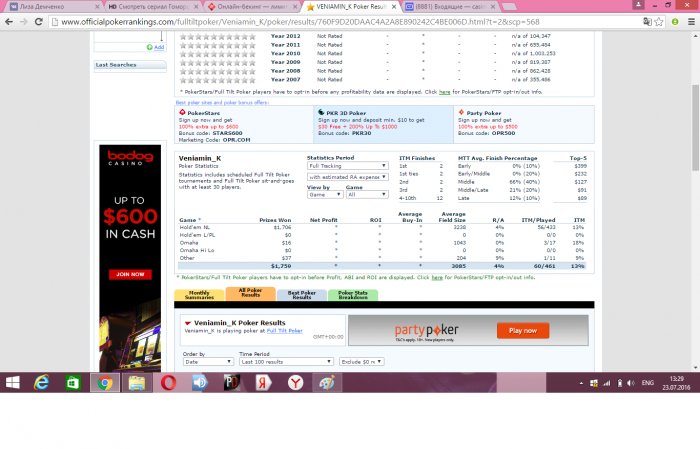Open the Chrome menu button
The width and height of the screenshot is (700, 449).
click(691, 21)
